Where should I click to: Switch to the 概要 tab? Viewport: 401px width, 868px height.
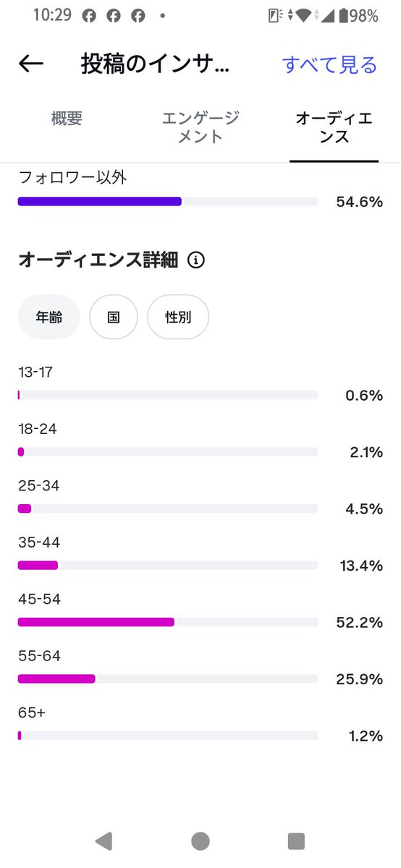pos(67,119)
